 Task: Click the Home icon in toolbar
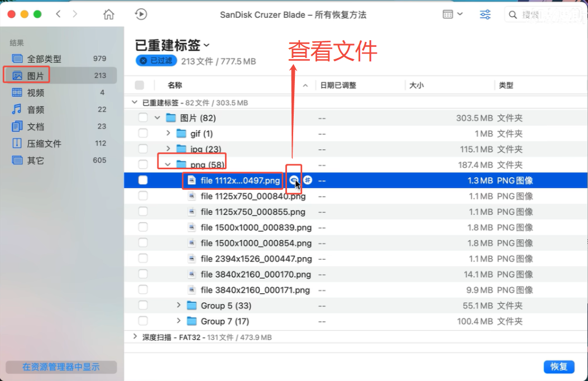click(x=109, y=15)
